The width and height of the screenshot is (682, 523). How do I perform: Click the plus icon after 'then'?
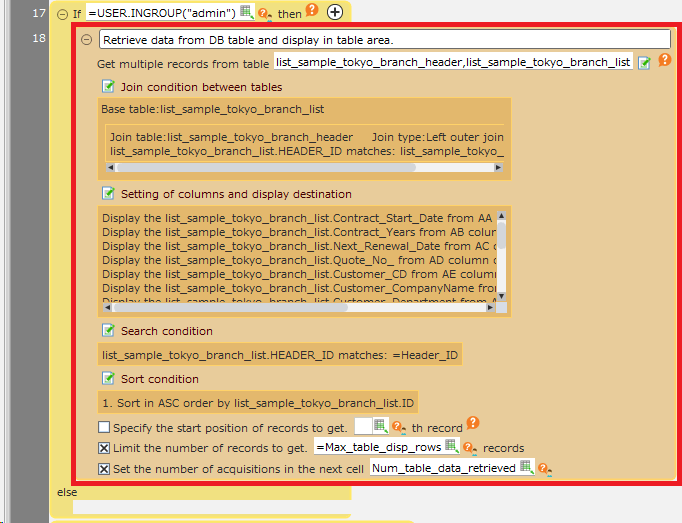point(335,13)
